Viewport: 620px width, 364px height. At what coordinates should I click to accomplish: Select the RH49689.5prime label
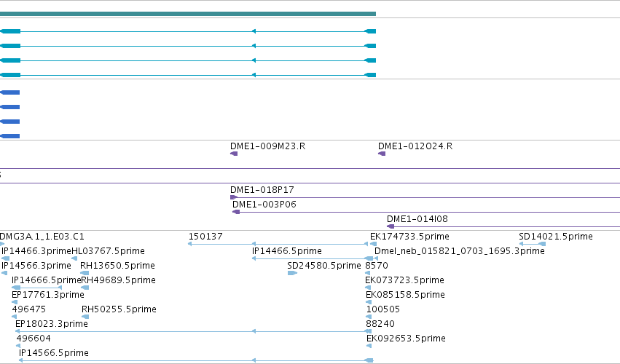[x=118, y=280]
